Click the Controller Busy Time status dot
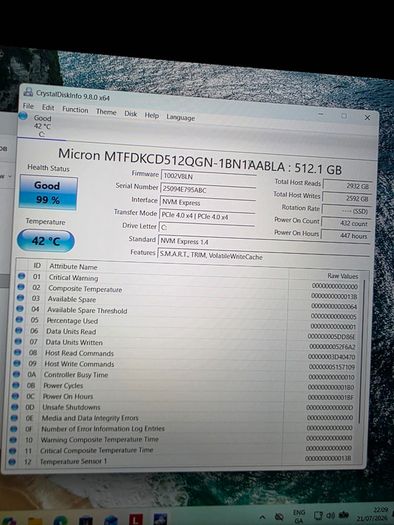Screen dimensions: 394x525 [x=16, y=374]
